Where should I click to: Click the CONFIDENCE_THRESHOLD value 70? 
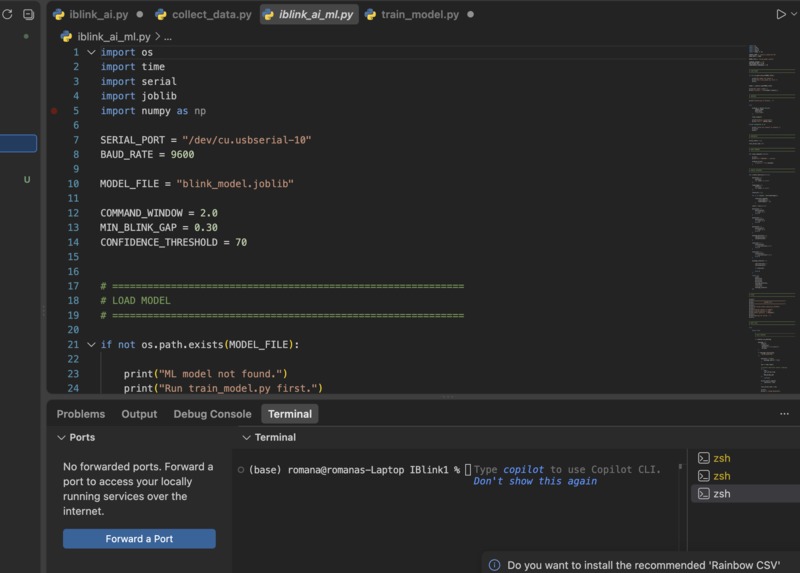pyautogui.click(x=241, y=242)
